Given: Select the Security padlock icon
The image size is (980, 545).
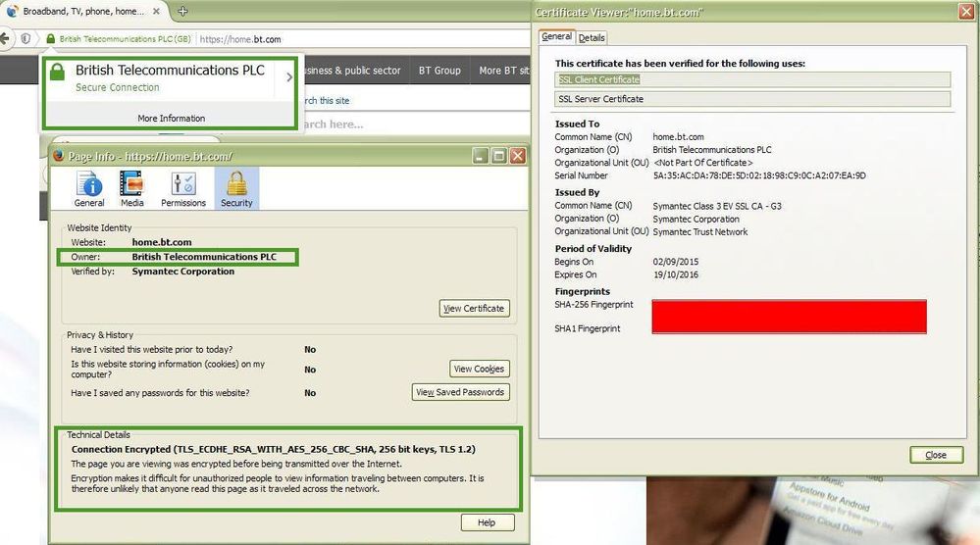Looking at the screenshot, I should click(236, 188).
